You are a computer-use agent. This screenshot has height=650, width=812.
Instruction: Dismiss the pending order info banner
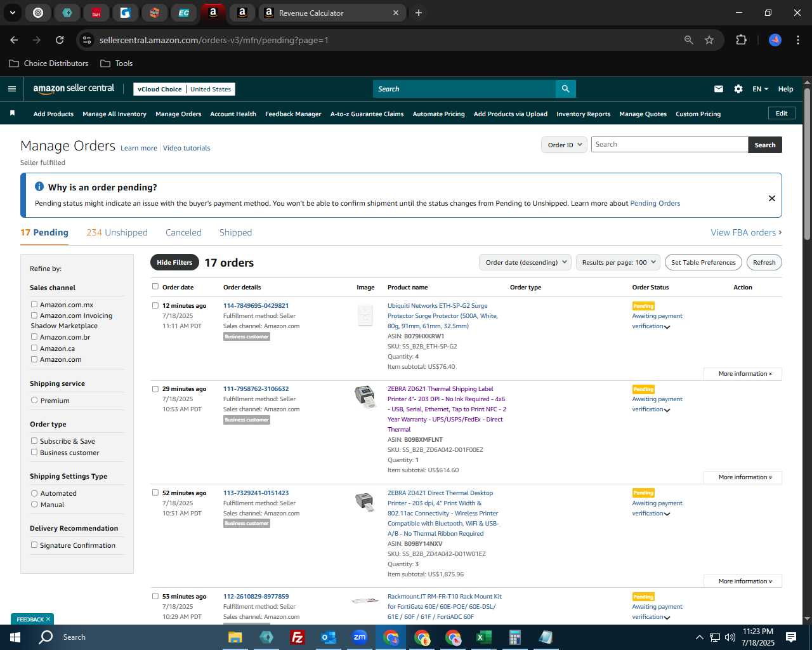[x=772, y=198]
